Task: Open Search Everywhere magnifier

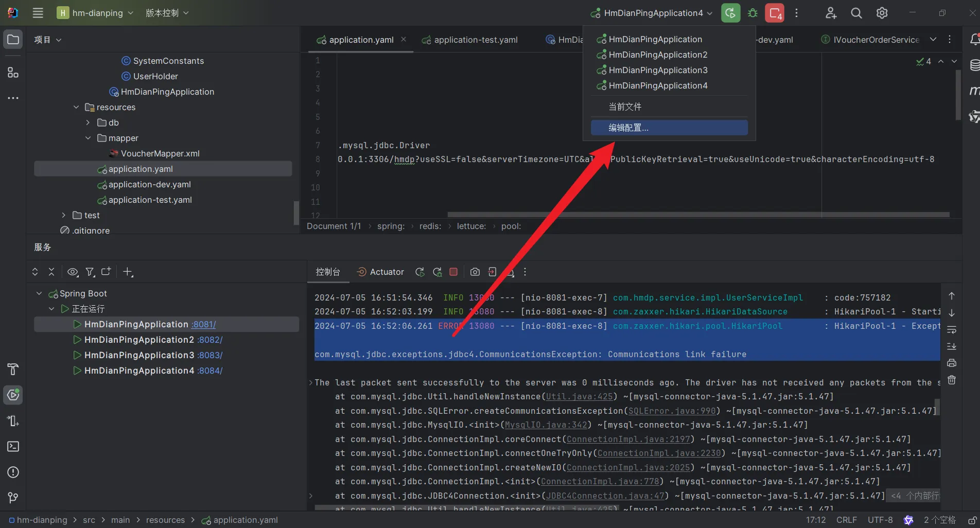Action: [856, 13]
